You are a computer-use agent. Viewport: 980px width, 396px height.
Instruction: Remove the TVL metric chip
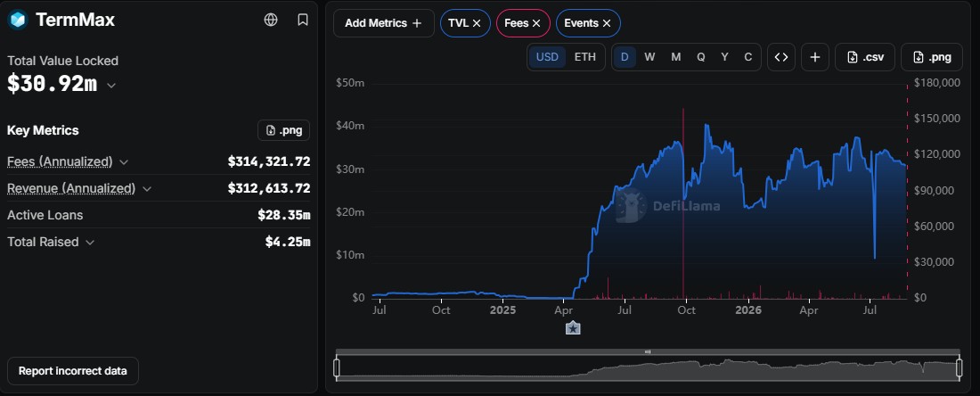[x=477, y=23]
